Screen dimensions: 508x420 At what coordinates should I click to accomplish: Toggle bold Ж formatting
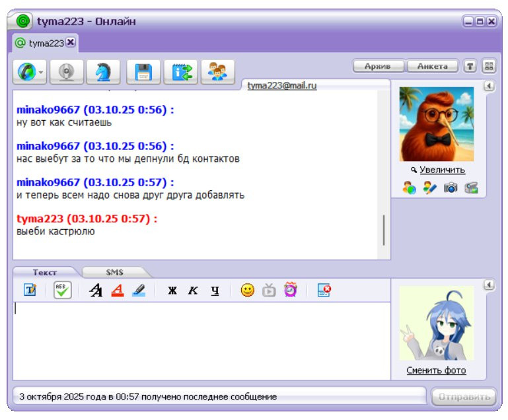pos(172,291)
